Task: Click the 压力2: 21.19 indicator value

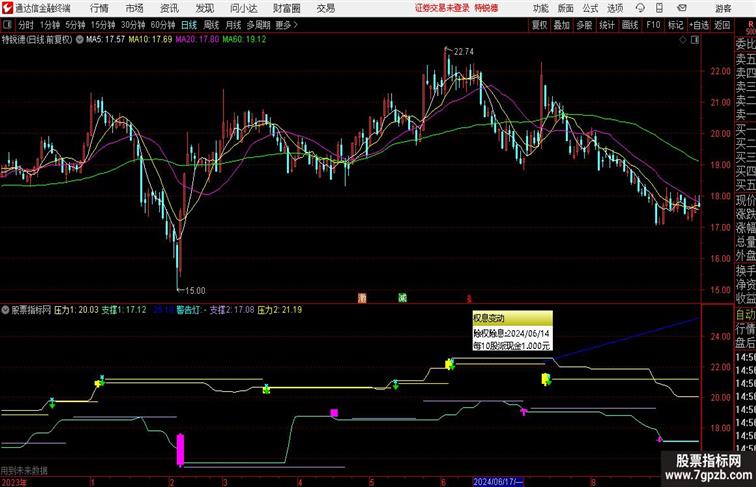Action: pos(280,310)
